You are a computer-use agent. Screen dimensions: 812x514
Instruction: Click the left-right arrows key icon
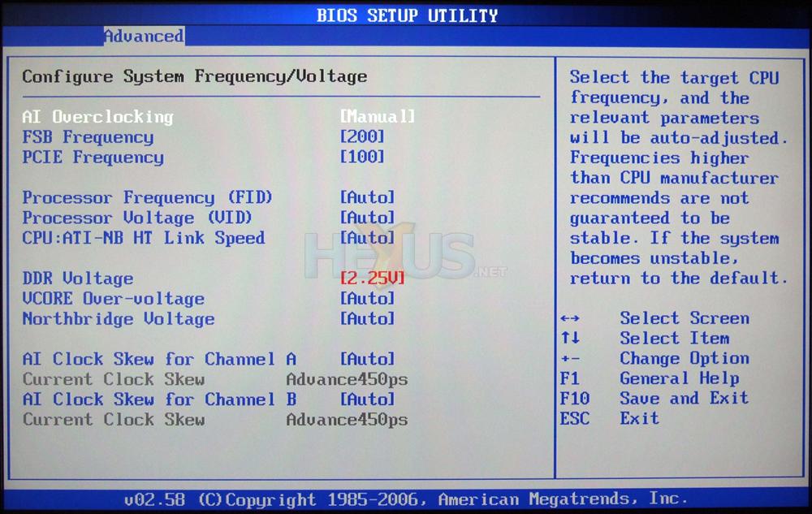point(570,318)
